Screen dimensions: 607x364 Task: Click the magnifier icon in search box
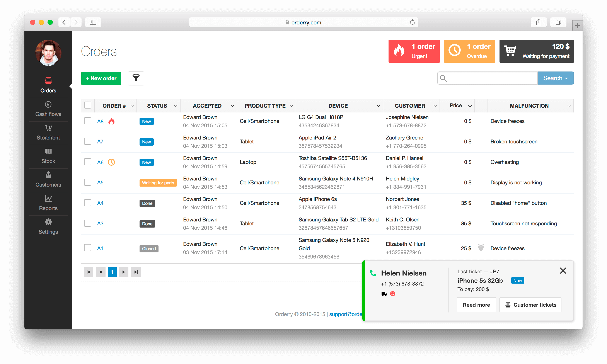(443, 78)
